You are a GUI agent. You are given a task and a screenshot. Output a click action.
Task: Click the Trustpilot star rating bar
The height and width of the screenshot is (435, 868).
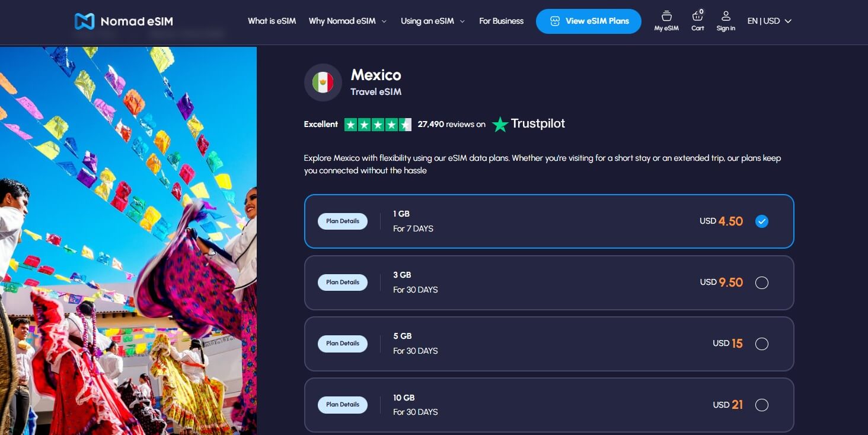point(377,124)
